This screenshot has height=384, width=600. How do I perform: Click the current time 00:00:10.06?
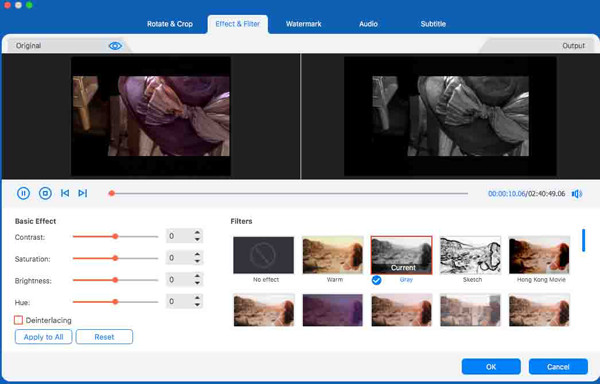[507, 194]
